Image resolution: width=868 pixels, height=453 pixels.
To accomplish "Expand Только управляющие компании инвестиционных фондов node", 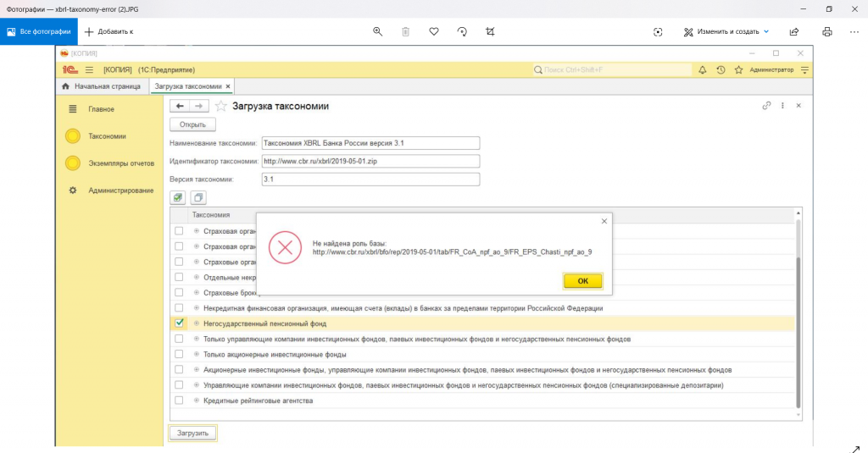I will pos(197,339).
